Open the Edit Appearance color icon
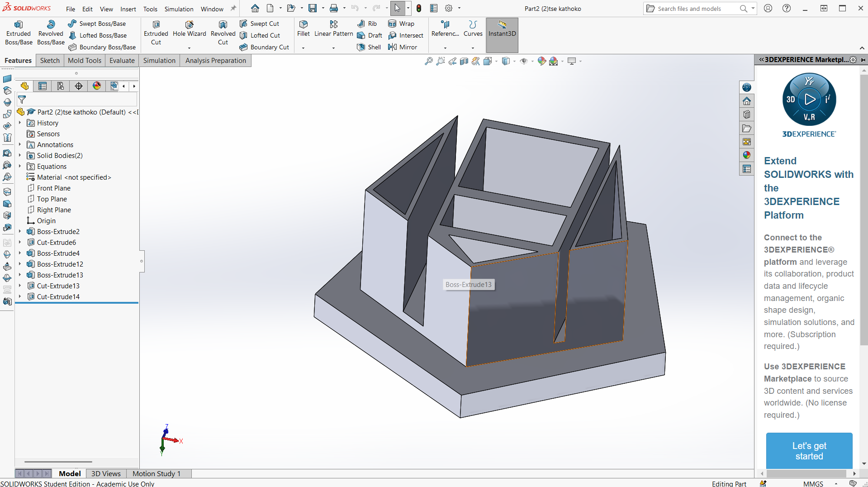This screenshot has height=487, width=868. (x=541, y=61)
